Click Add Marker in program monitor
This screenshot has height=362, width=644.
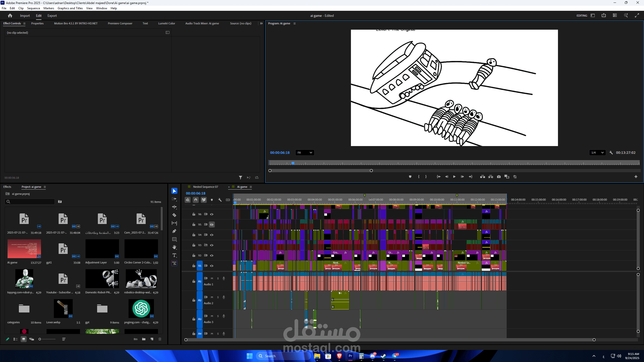coord(410,177)
